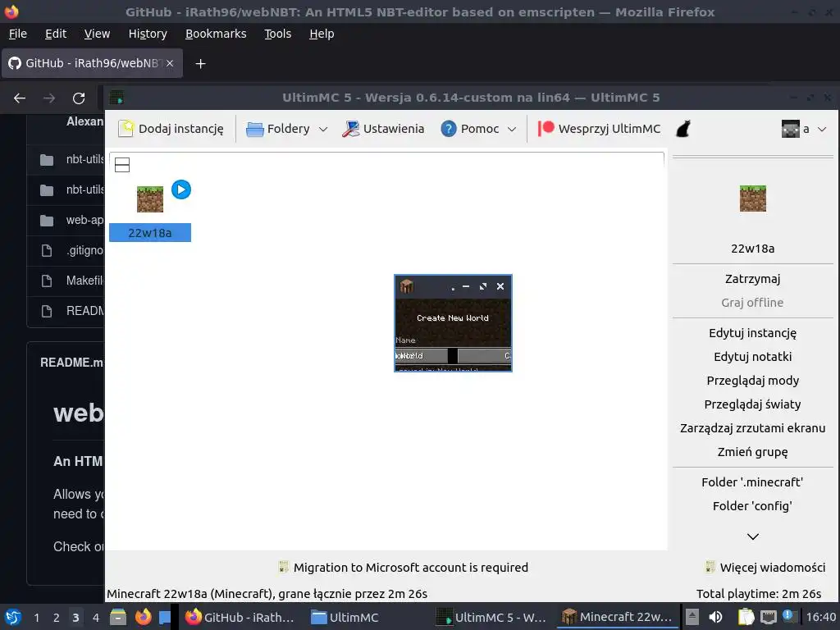This screenshot has height=630, width=840.
Task: Open the Pomoc help button
Action: (x=470, y=129)
